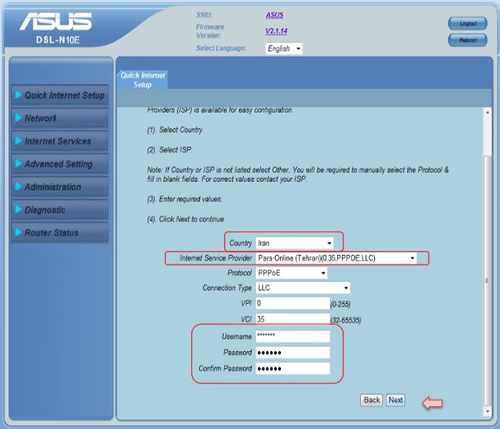
Task: Click "(3). Enter required values." text
Action: pyautogui.click(x=185, y=199)
